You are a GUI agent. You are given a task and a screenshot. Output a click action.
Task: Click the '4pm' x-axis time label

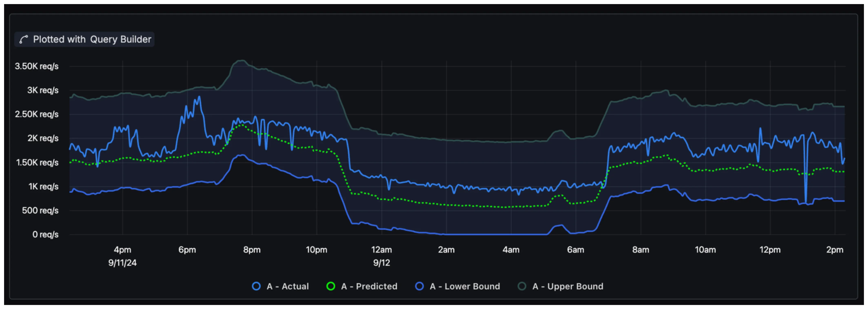pyautogui.click(x=122, y=250)
